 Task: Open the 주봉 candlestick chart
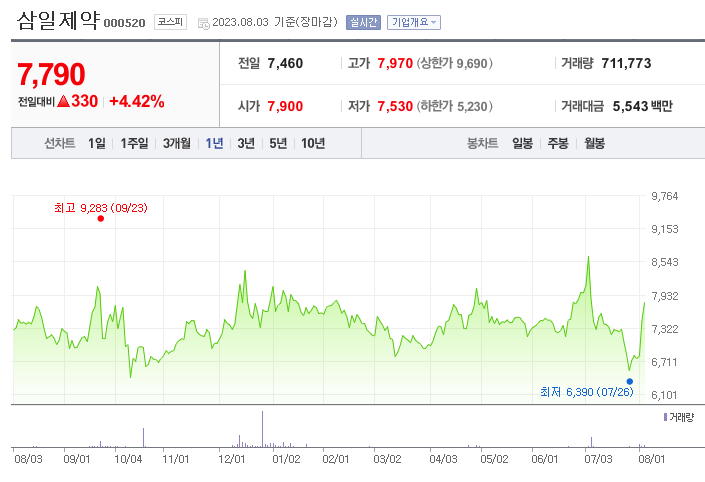coord(558,143)
